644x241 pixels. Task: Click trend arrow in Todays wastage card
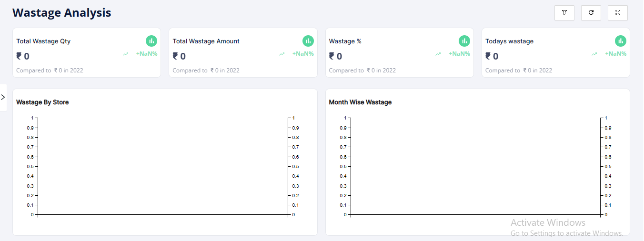[x=594, y=54]
